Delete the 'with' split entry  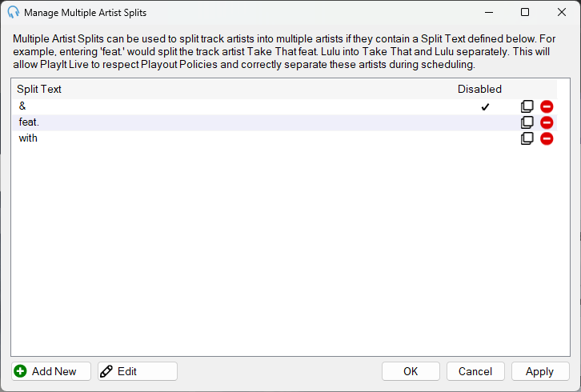point(547,138)
